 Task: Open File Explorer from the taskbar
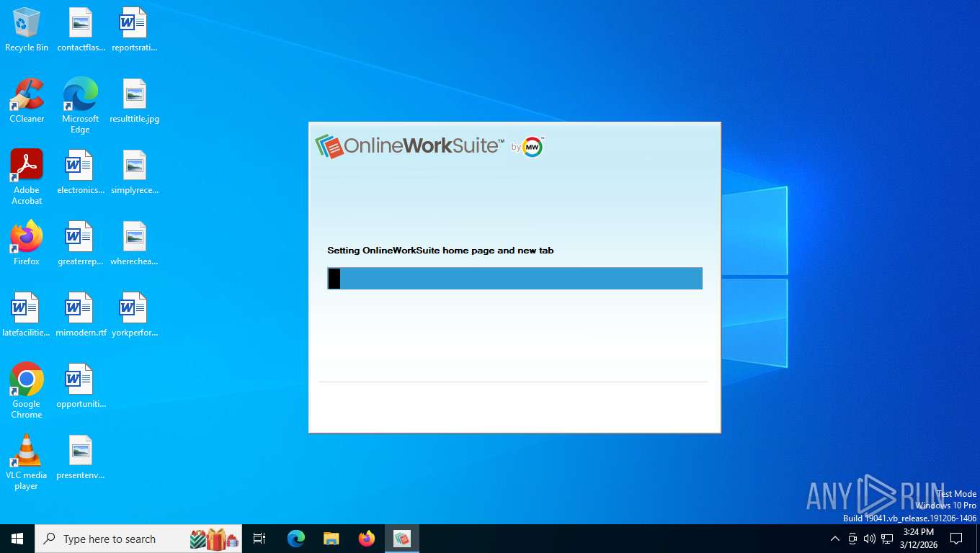click(x=331, y=539)
